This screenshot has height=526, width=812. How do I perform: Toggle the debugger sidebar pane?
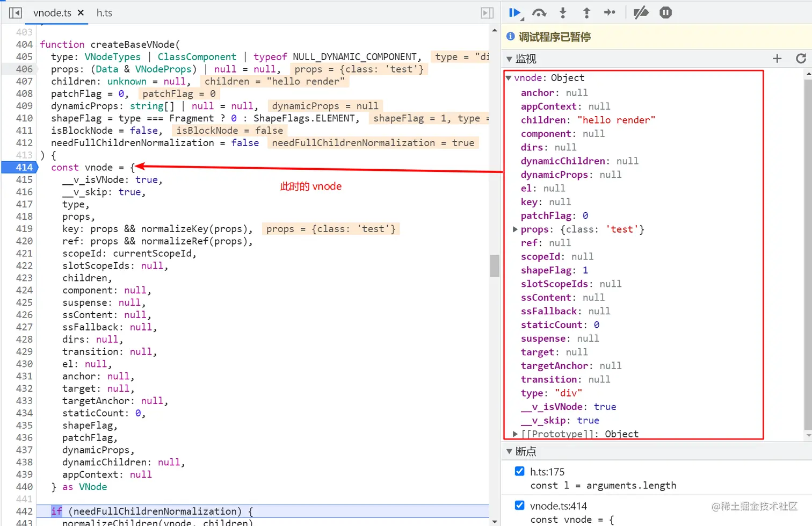[x=487, y=13]
